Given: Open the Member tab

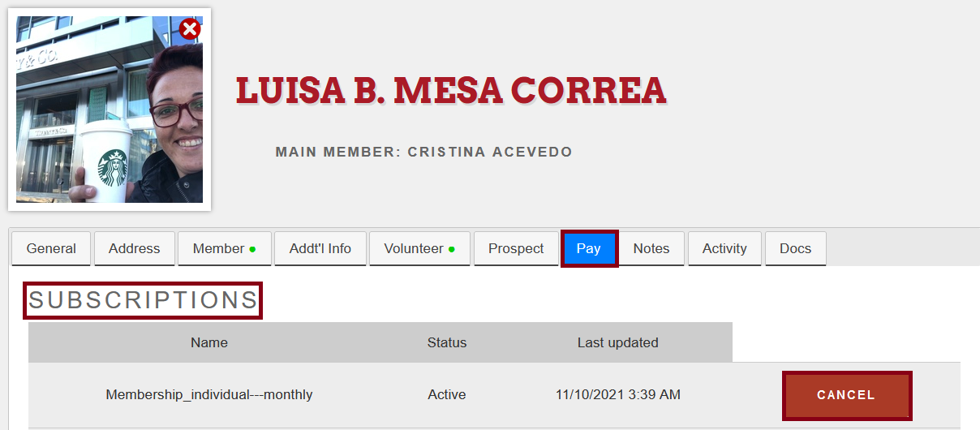Looking at the screenshot, I should (x=225, y=248).
